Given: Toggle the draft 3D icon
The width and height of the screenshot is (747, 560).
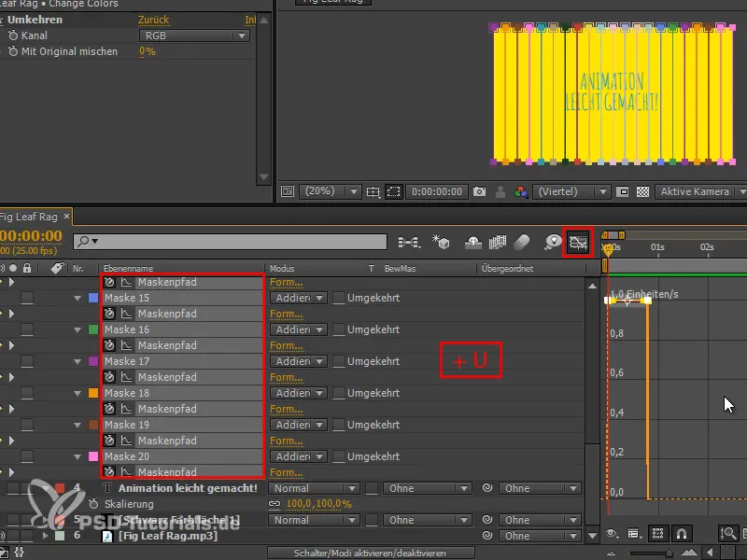Looking at the screenshot, I should click(441, 242).
